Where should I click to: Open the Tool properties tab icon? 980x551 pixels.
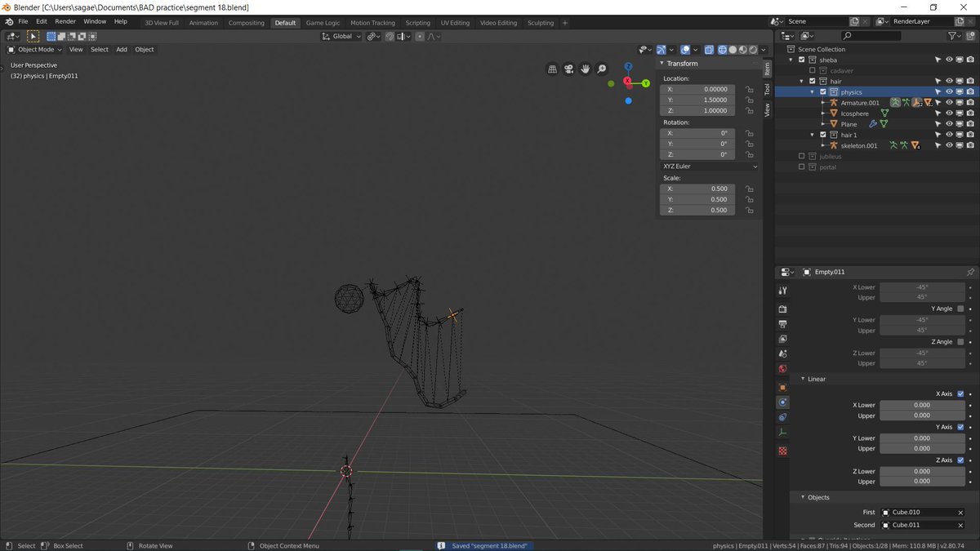pyautogui.click(x=782, y=291)
